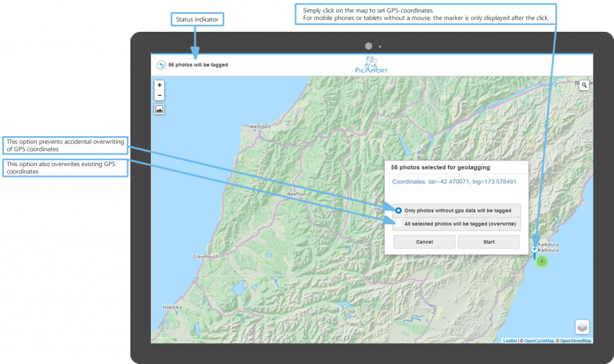Open the map layers switcher icon
614x364 pixels.
[582, 327]
